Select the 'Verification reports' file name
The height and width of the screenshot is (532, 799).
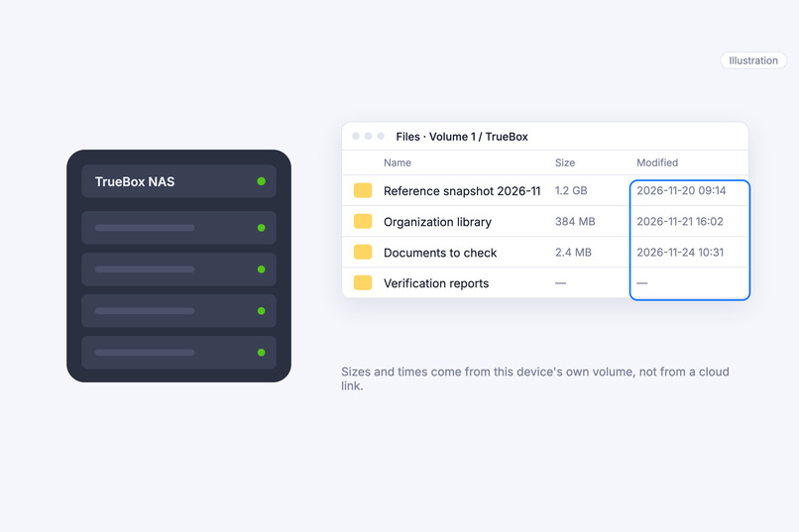tap(436, 283)
